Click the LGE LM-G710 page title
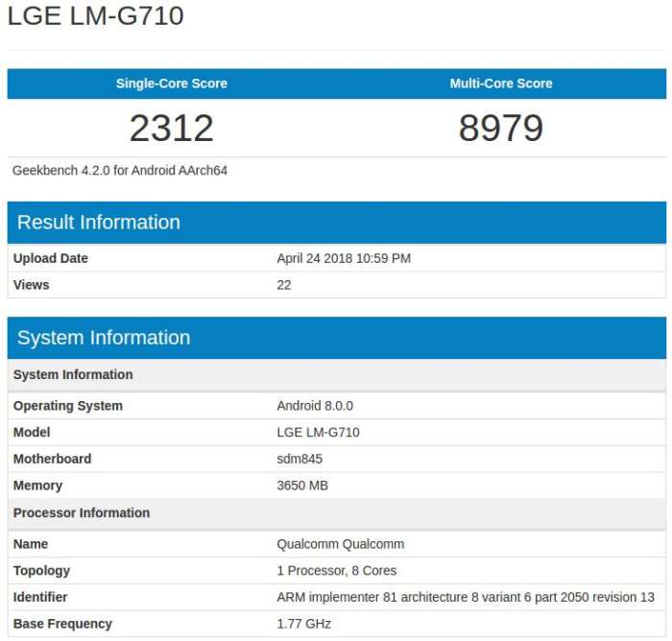The image size is (672, 641). (96, 16)
